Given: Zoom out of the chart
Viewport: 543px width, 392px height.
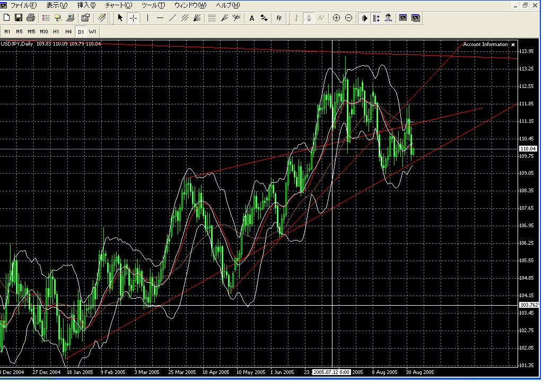Looking at the screenshot, I should coord(348,18).
